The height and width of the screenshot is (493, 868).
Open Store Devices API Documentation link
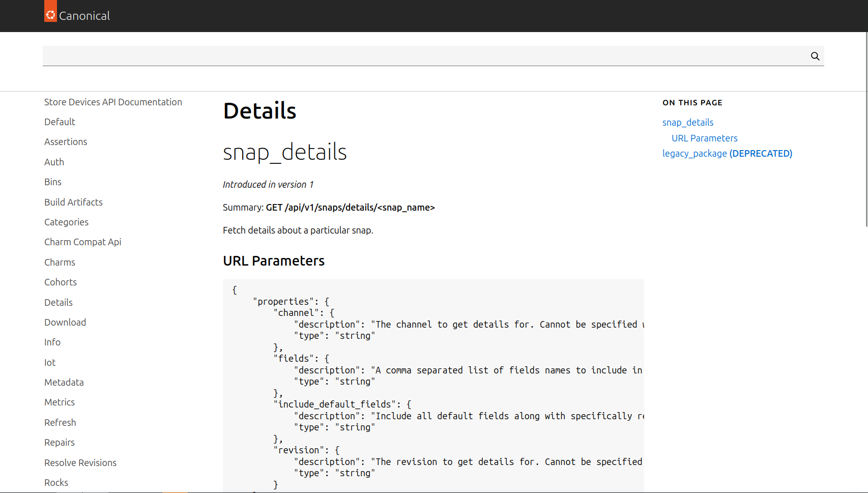pyautogui.click(x=113, y=102)
